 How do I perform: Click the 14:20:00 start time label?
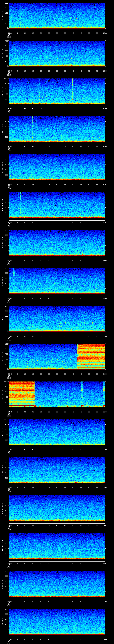pos(9,260)
